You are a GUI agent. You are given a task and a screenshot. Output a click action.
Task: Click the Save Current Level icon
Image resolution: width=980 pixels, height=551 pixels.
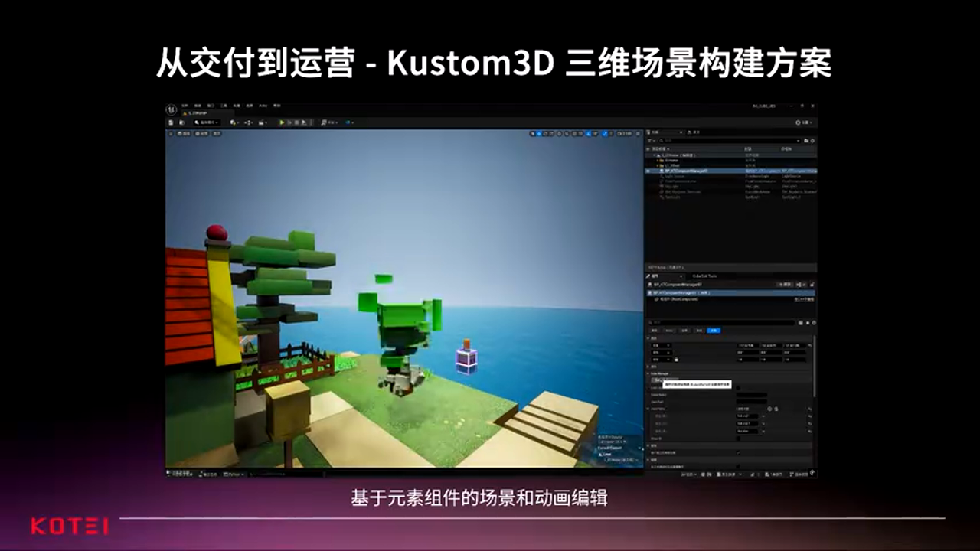(171, 122)
